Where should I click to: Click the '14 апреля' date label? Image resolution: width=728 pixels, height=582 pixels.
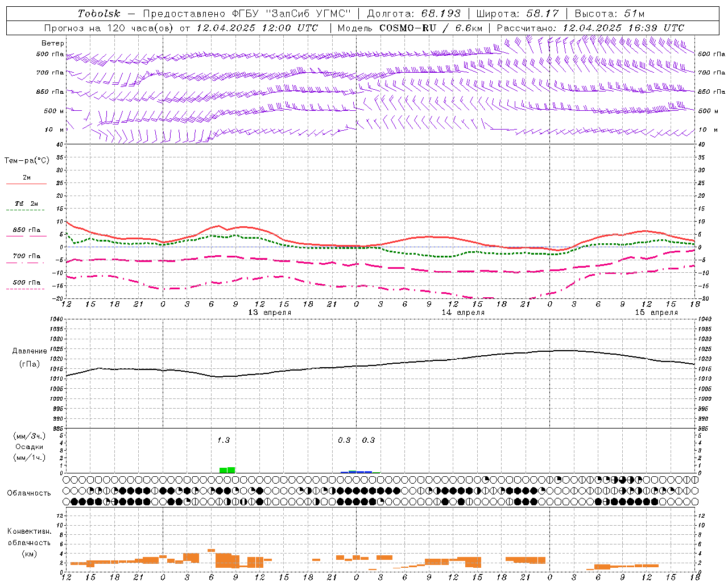coord(463,313)
